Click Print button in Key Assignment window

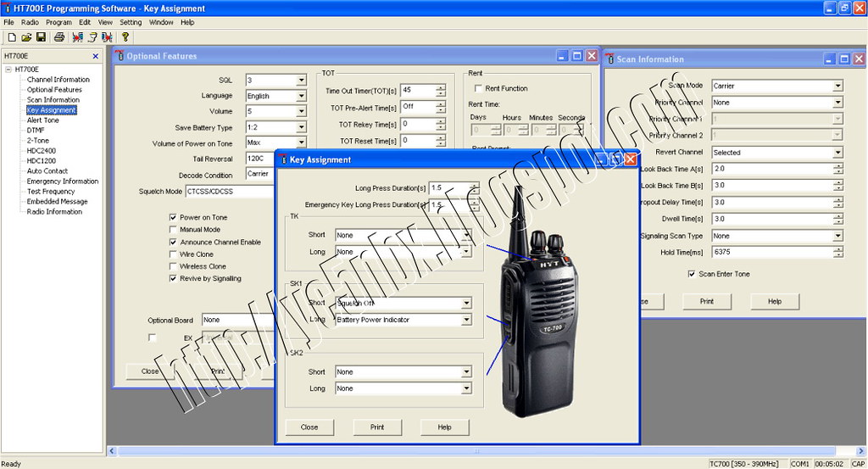pyautogui.click(x=377, y=427)
